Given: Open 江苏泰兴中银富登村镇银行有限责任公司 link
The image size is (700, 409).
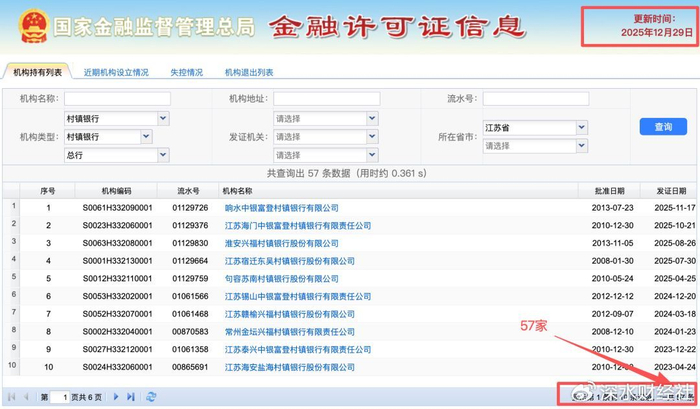Looking at the screenshot, I should tap(298, 350).
